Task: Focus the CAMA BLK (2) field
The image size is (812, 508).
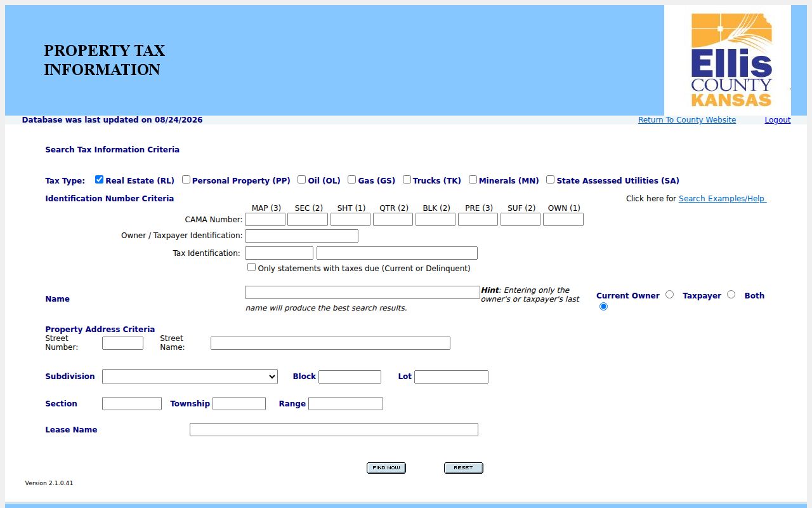Action: tap(435, 220)
